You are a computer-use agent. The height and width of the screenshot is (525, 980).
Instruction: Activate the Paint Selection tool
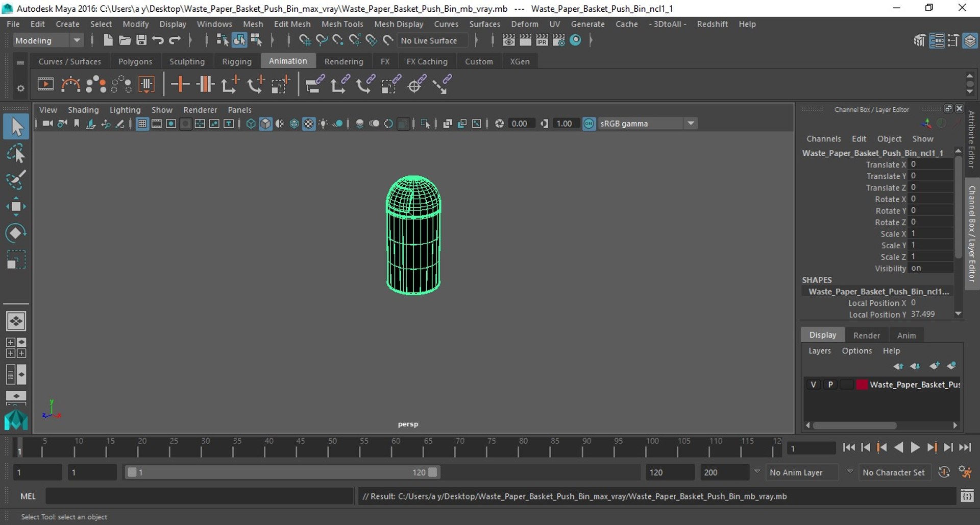pyautogui.click(x=16, y=180)
